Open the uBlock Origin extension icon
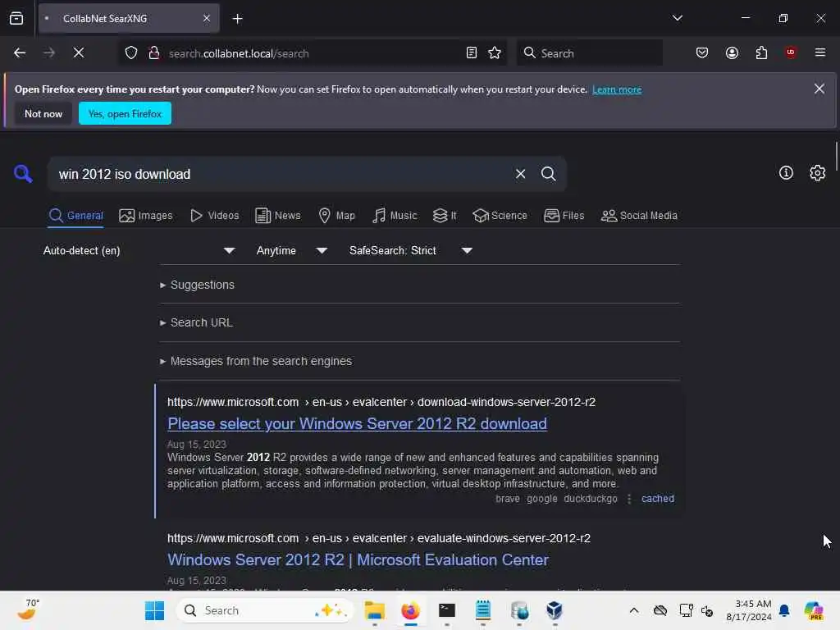Screen dimensions: 840x630 click(791, 52)
